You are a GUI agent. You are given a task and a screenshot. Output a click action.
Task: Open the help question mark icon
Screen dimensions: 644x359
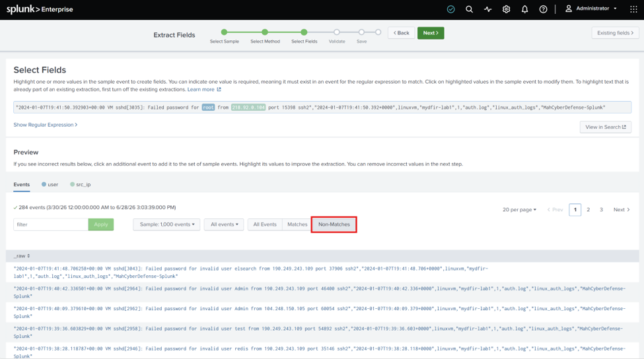click(543, 9)
